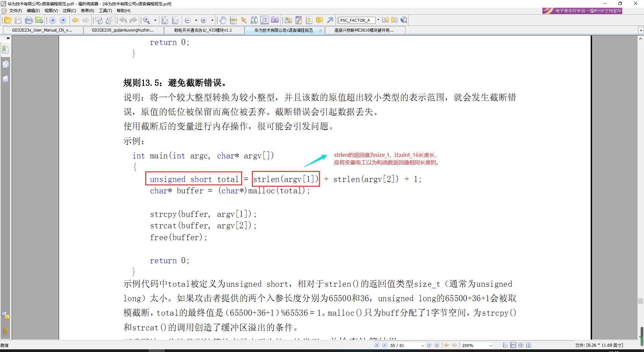Viewport: 644px width, 352px height.
Task: Email the document via the envelope icon
Action: 40,20
